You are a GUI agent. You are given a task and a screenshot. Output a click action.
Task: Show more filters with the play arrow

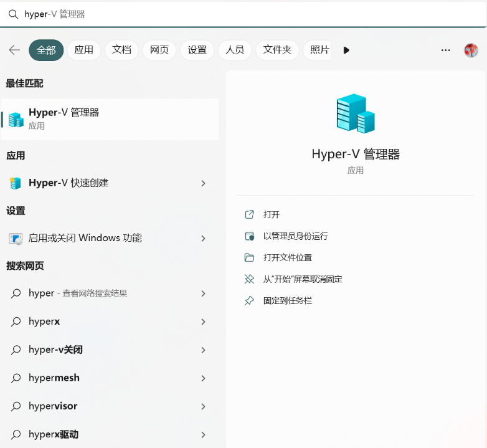click(x=346, y=50)
